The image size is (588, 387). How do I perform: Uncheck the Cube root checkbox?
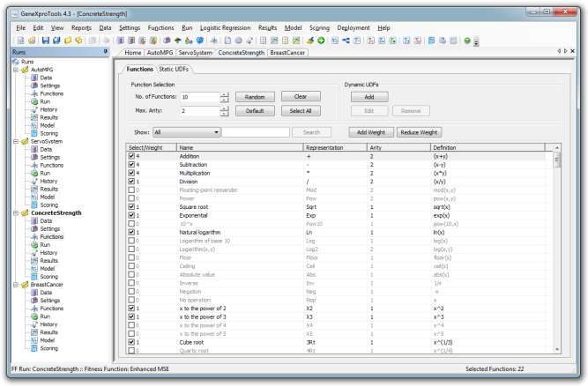pyautogui.click(x=131, y=342)
